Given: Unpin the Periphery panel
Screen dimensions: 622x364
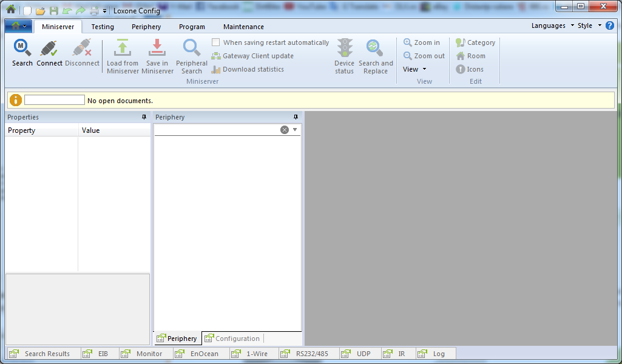Looking at the screenshot, I should (296, 117).
